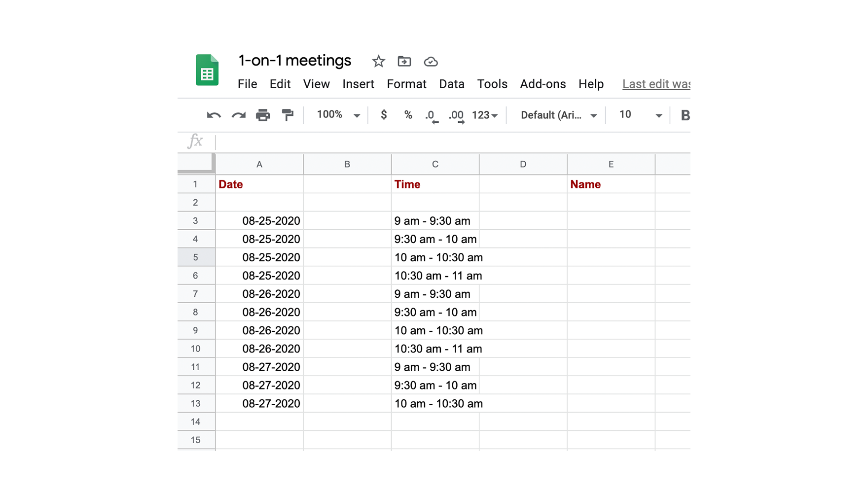Screen dimensions: 868x493
Task: Open the Default (Arial) font dropdown
Action: click(x=559, y=115)
